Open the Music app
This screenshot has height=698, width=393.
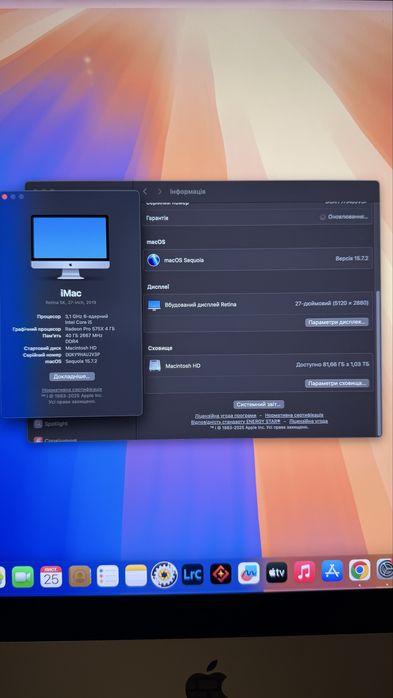[x=304, y=572]
